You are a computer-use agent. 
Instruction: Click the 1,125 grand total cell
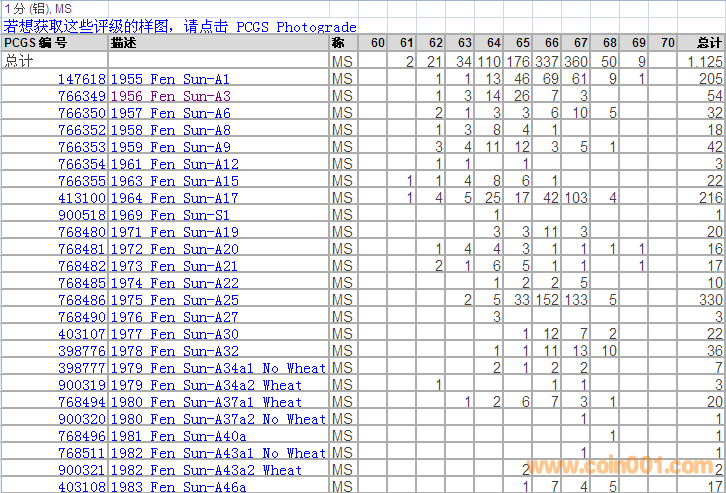click(x=705, y=61)
